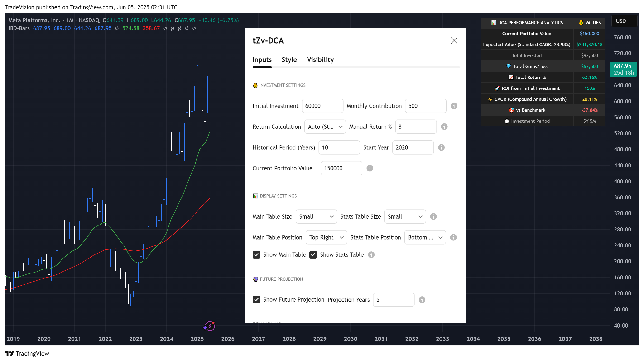This screenshot has width=644, height=362.
Task: Open info tooltip next to Stats Table Size
Action: [x=433, y=216]
